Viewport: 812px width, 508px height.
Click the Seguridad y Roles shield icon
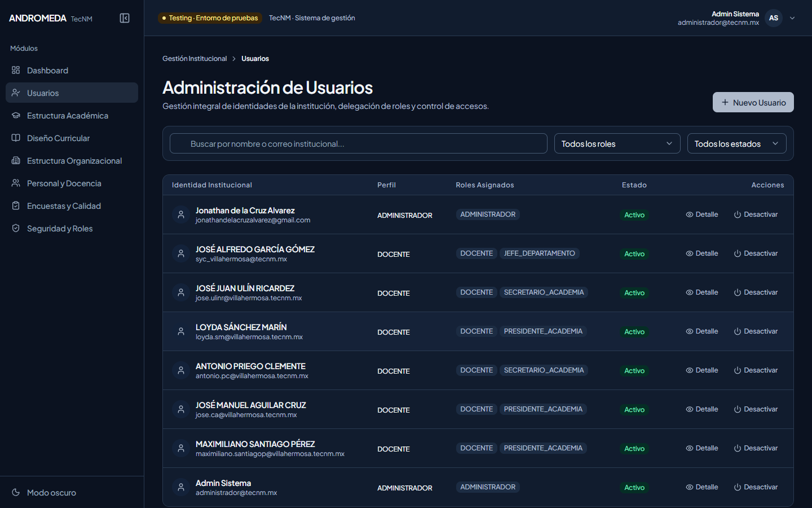coord(16,228)
